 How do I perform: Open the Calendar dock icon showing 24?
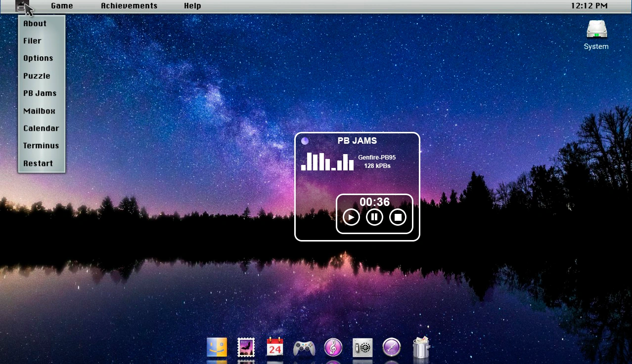click(x=275, y=347)
